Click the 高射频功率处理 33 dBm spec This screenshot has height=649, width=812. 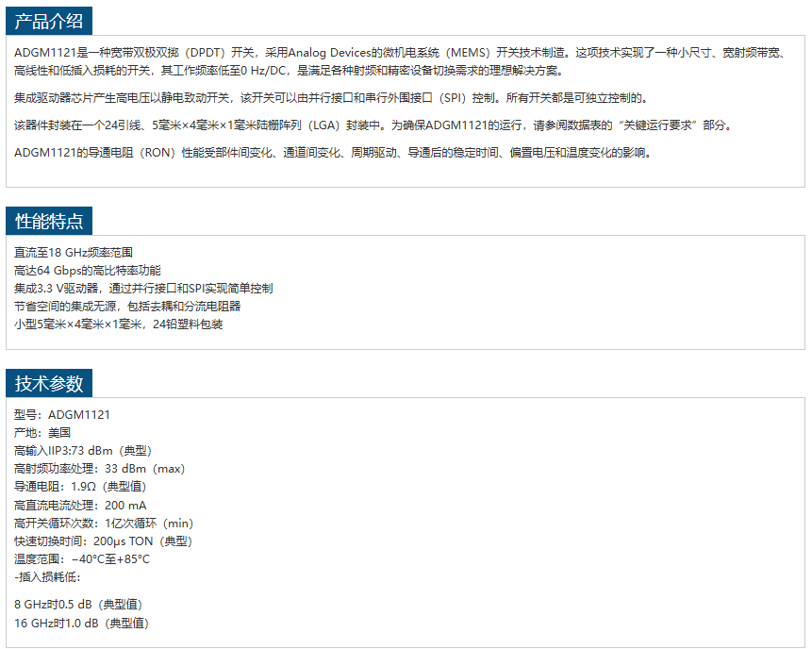(x=99, y=469)
